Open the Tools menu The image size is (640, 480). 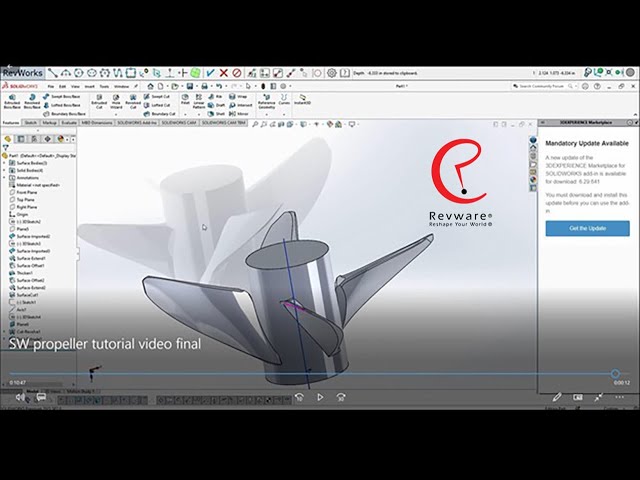[104, 87]
